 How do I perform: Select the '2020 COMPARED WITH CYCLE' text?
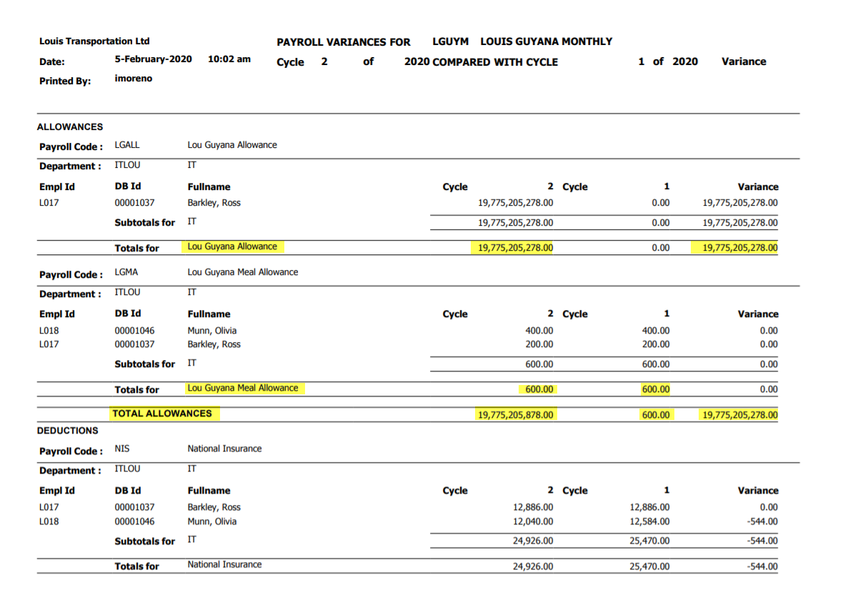click(x=481, y=61)
